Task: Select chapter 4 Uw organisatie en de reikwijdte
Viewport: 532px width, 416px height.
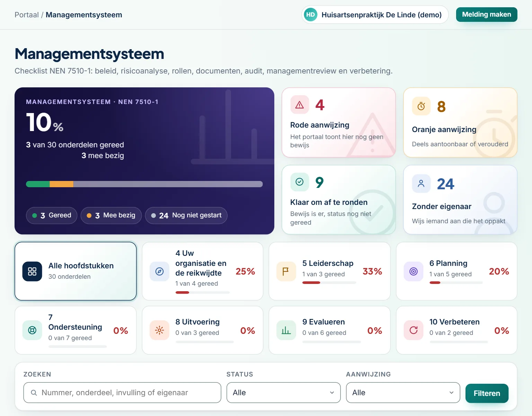Action: click(203, 271)
